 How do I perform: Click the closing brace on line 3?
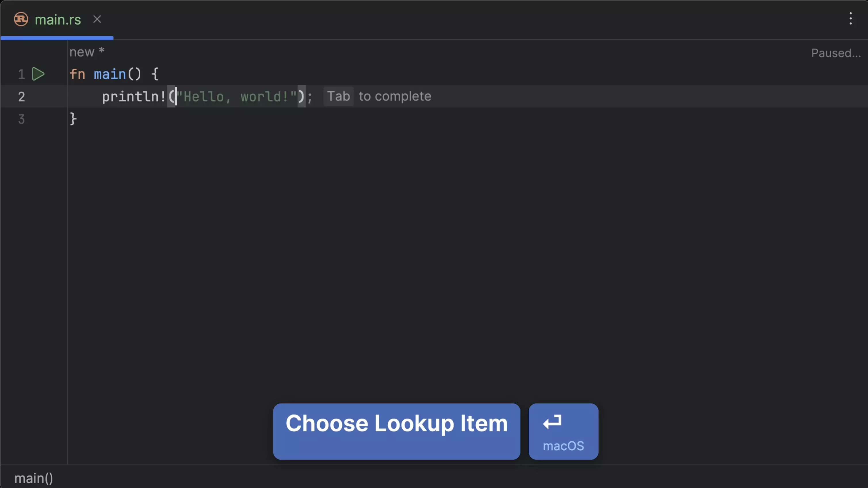pyautogui.click(x=73, y=119)
